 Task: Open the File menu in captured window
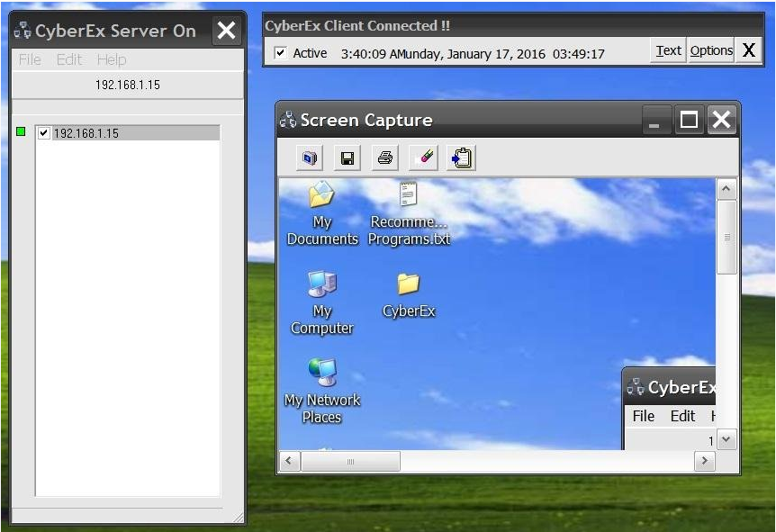(643, 416)
